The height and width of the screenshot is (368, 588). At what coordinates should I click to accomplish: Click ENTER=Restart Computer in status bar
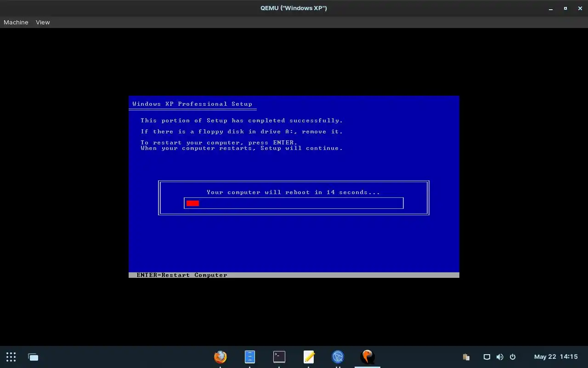click(182, 275)
